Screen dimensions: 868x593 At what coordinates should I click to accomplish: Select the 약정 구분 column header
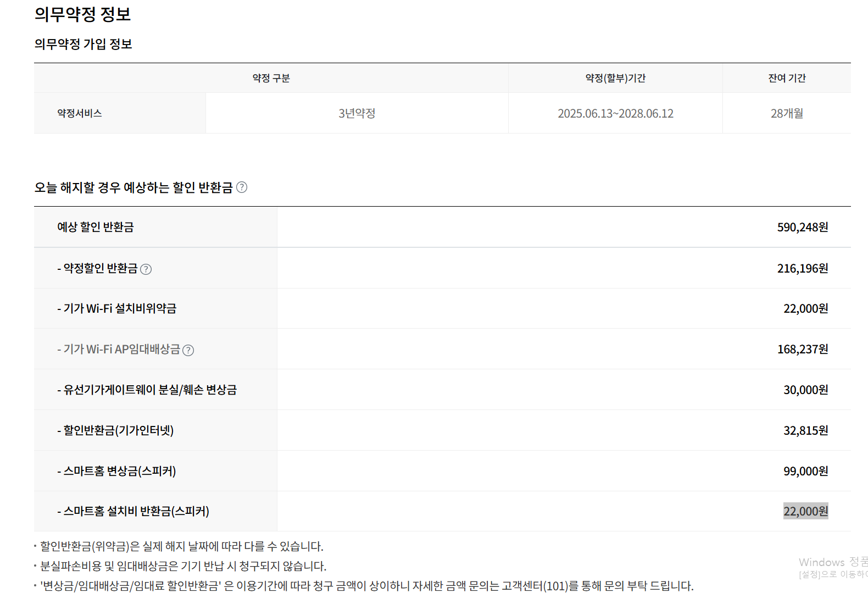[271, 78]
